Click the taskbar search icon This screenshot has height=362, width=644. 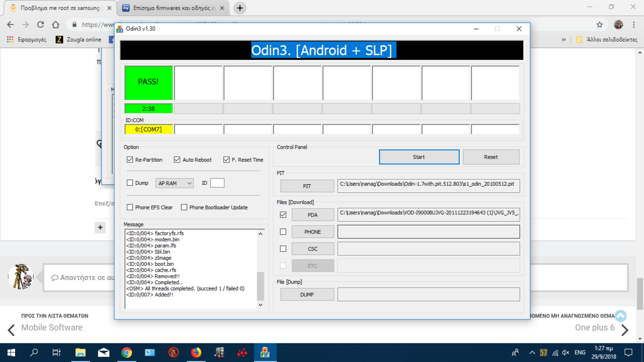pyautogui.click(x=34, y=352)
